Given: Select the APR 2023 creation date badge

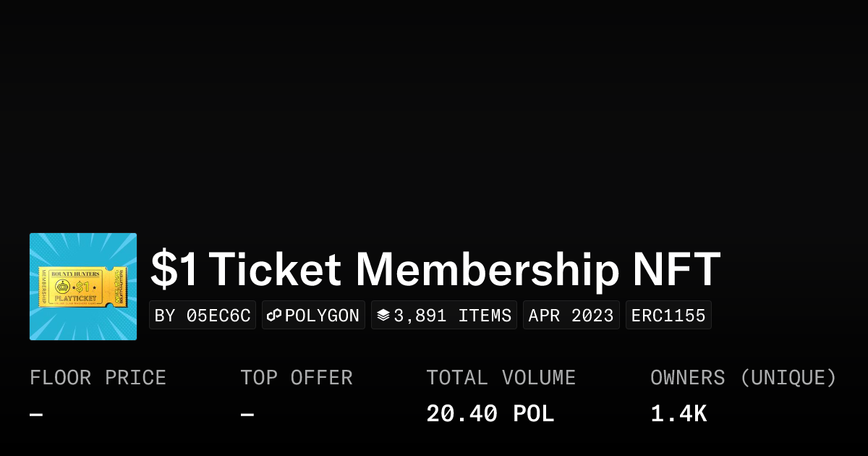Looking at the screenshot, I should point(571,316).
